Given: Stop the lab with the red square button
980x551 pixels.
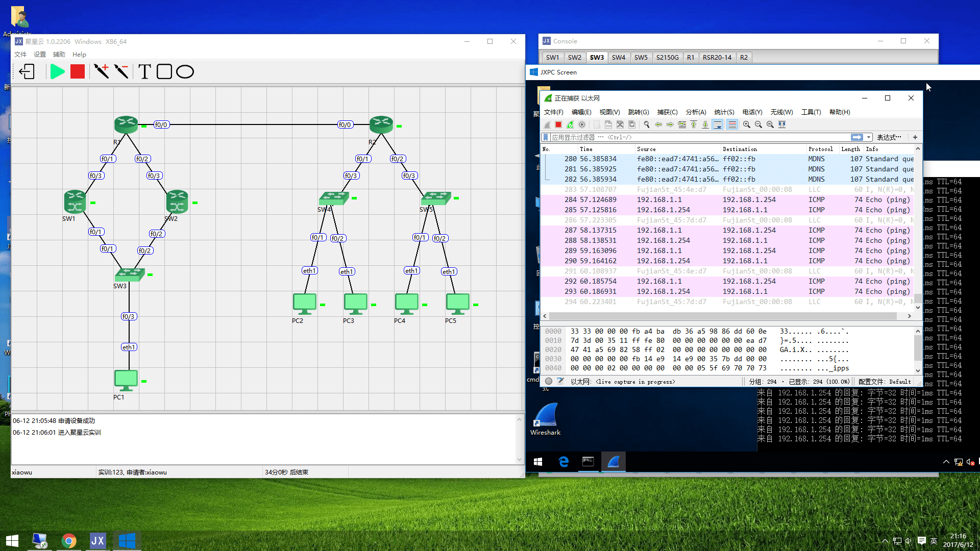Looking at the screenshot, I should 78,72.
